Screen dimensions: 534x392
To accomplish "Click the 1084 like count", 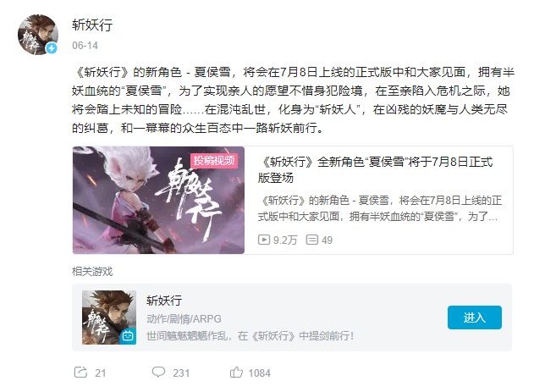I will click(x=259, y=373).
